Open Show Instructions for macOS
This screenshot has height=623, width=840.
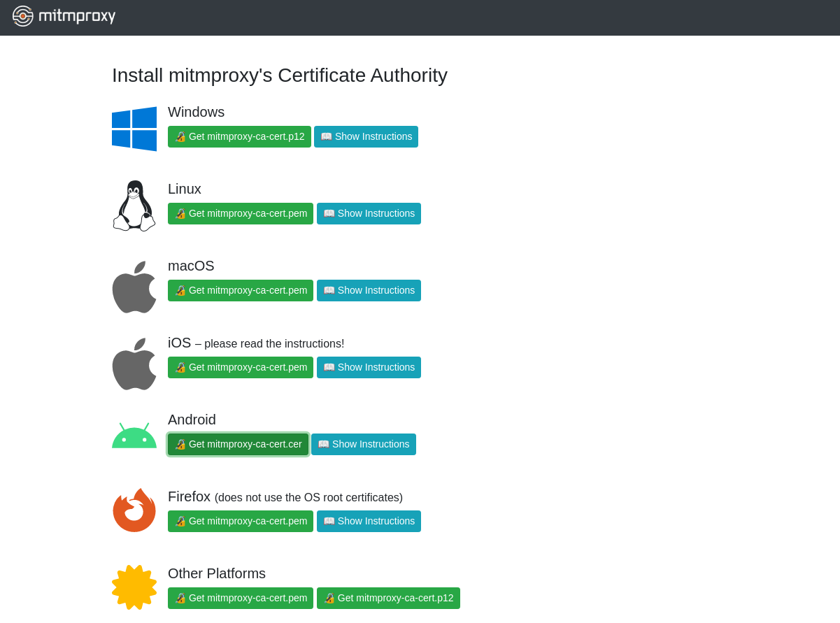tap(369, 291)
